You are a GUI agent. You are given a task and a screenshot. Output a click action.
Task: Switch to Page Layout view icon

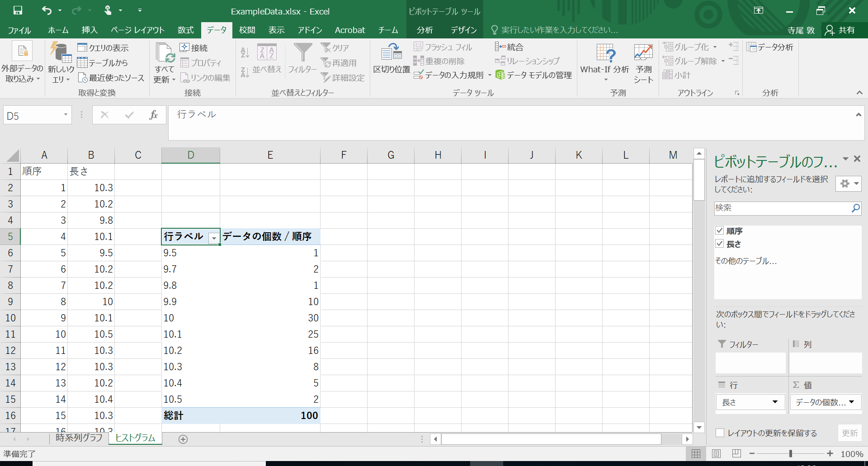[716, 453]
